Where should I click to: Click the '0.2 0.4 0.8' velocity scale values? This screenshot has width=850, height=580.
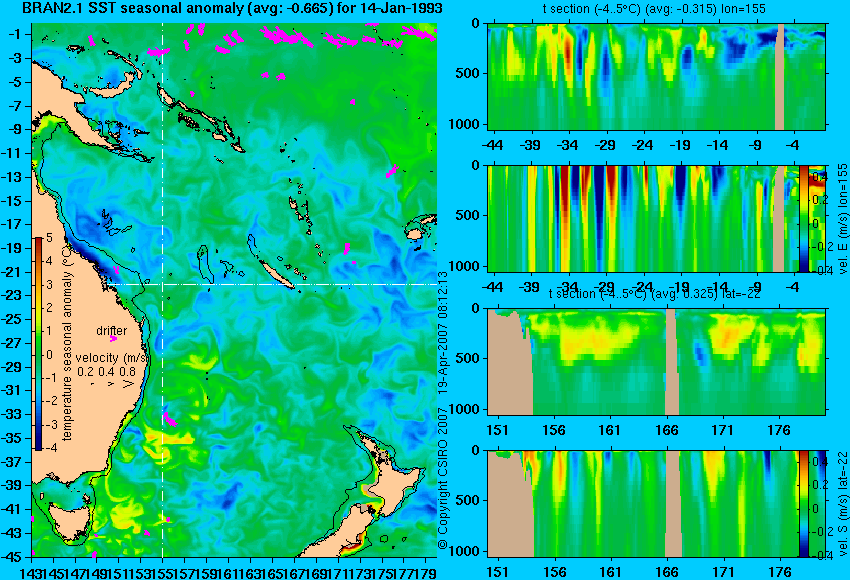[106, 371]
